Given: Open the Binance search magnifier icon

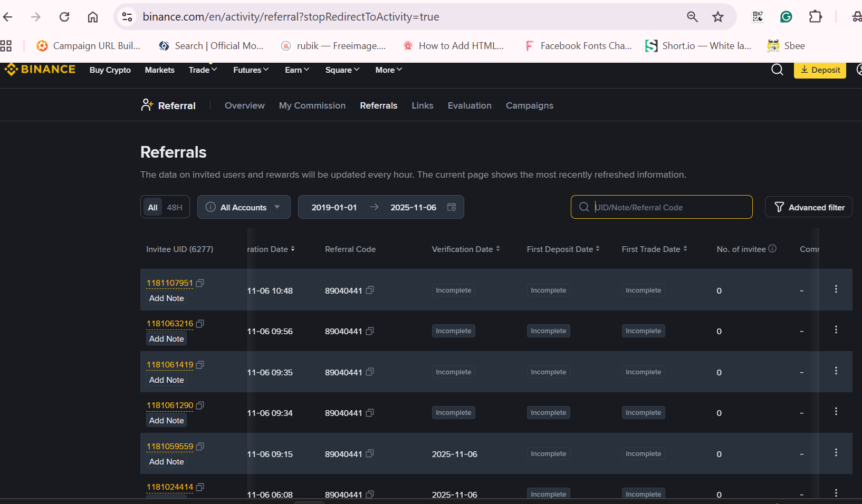Looking at the screenshot, I should coord(777,70).
